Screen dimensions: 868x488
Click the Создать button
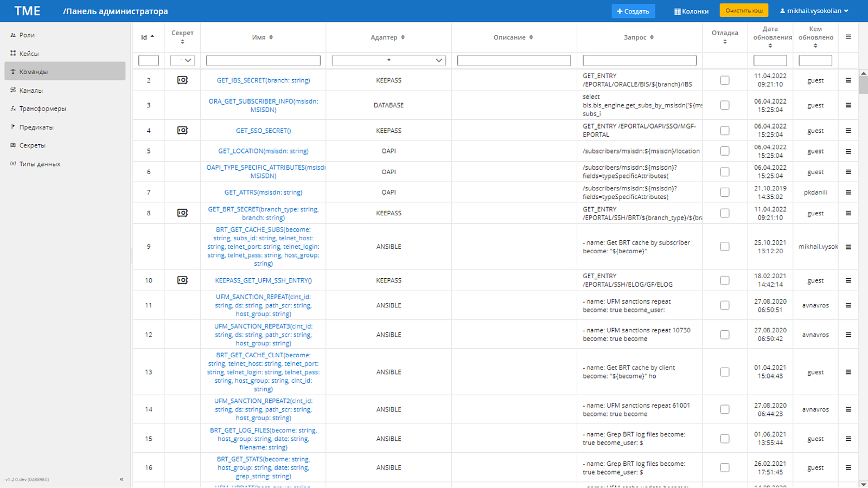(633, 11)
